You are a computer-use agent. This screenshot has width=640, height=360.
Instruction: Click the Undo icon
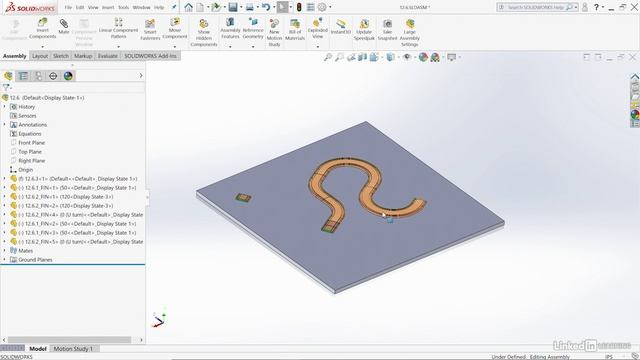point(266,7)
